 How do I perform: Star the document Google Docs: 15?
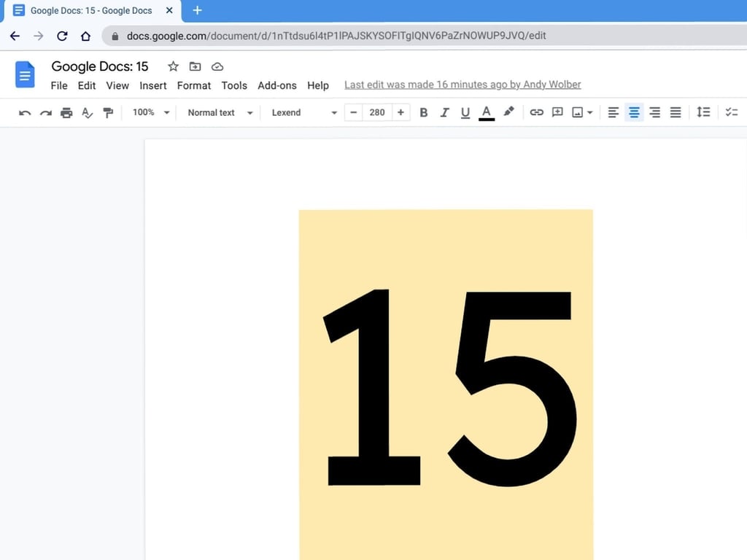(x=173, y=66)
